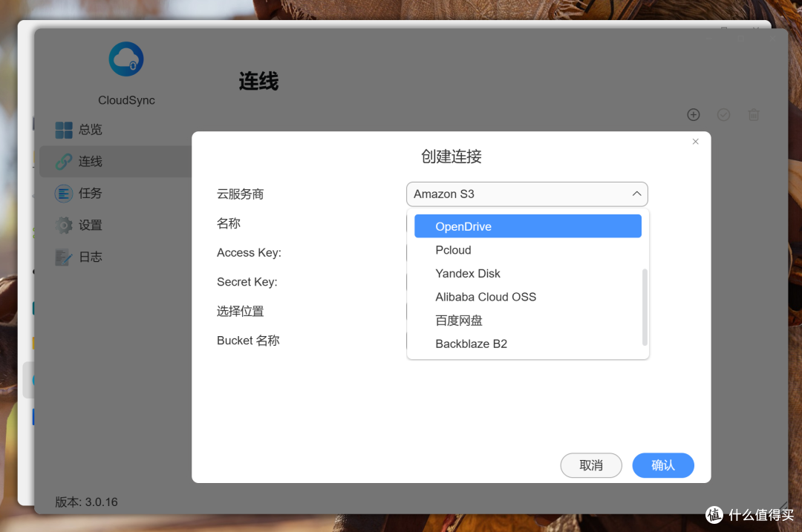Click the 设置 gear icon
This screenshot has height=532, width=802.
[x=64, y=226]
